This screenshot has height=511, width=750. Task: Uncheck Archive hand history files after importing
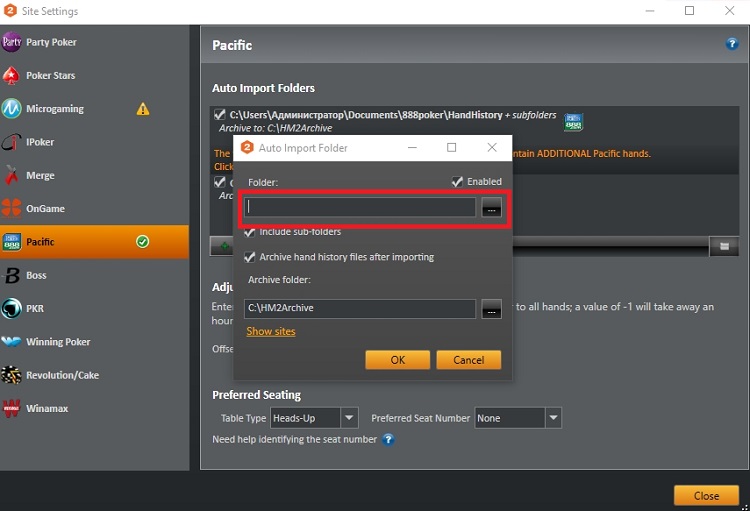[x=249, y=257]
